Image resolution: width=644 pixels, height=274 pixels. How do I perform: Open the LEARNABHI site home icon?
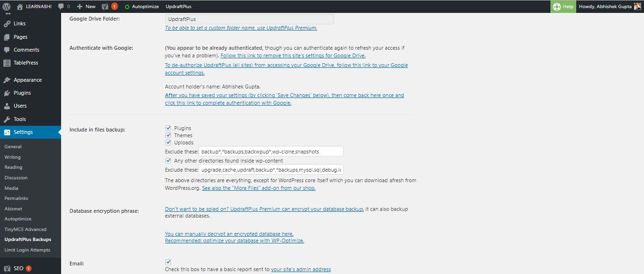[20, 7]
